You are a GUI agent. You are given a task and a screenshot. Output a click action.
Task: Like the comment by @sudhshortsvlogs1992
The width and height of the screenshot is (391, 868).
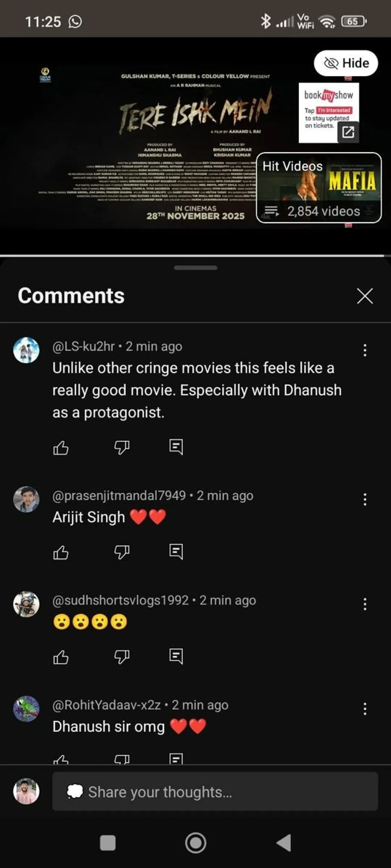[61, 657]
